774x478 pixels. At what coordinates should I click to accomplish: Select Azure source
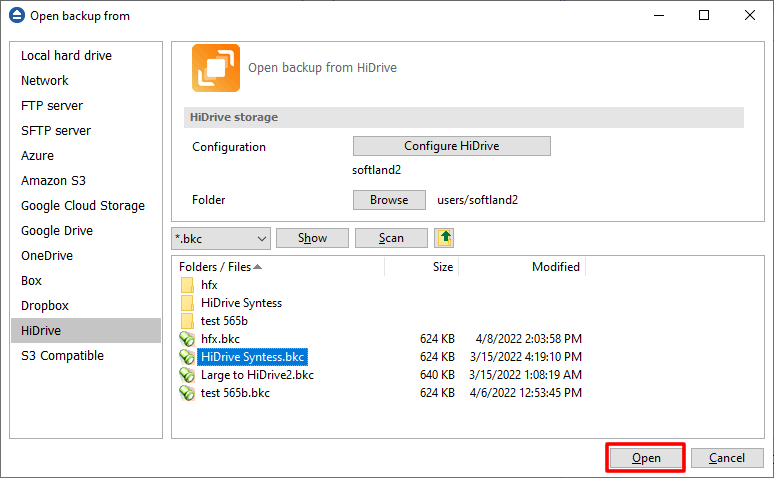pyautogui.click(x=86, y=156)
